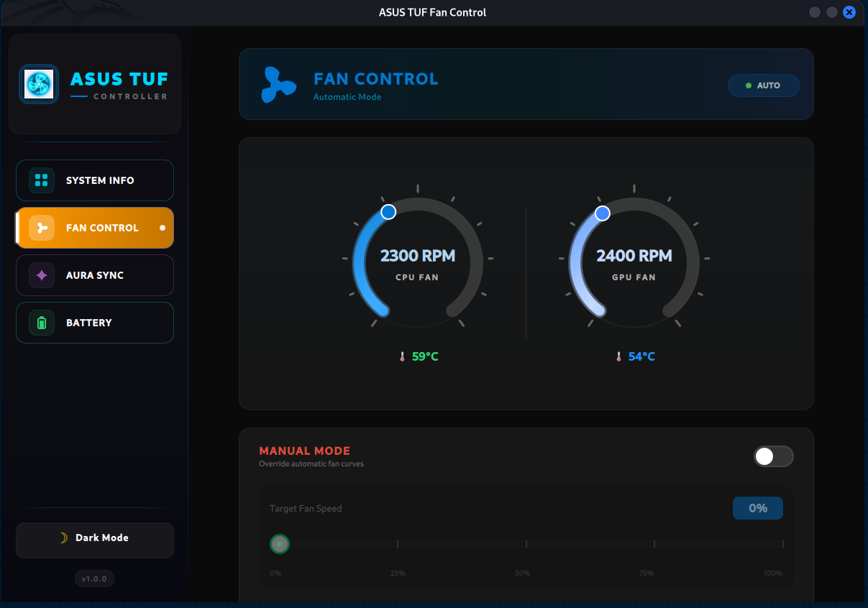
Task: Click the CPU fan dial knob
Action: click(x=388, y=211)
